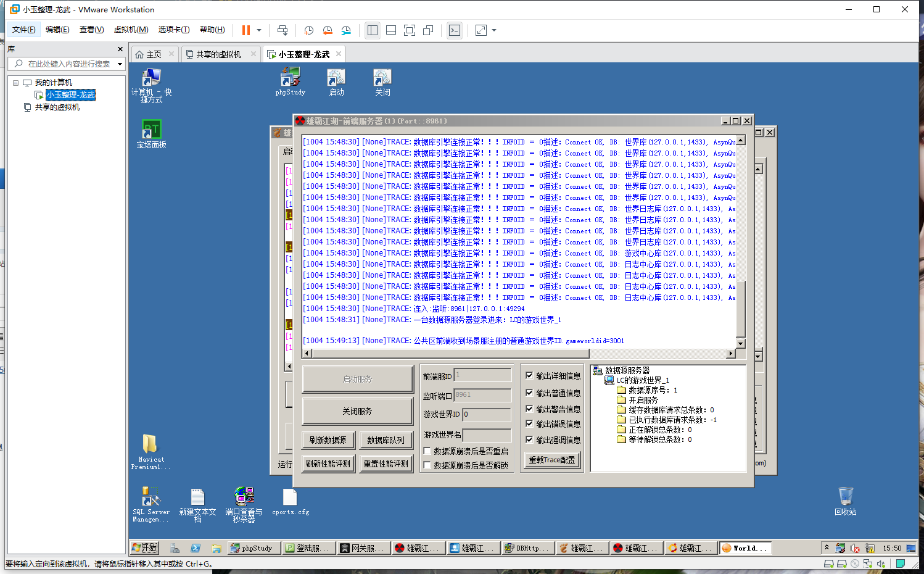The height and width of the screenshot is (574, 924).
Task: Select the 回收站 recycle bin icon
Action: click(x=845, y=501)
